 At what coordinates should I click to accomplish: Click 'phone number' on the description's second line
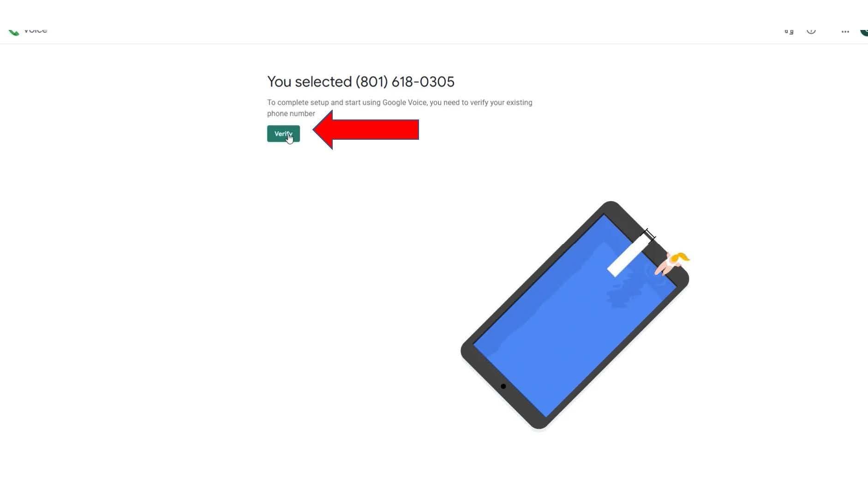point(291,113)
